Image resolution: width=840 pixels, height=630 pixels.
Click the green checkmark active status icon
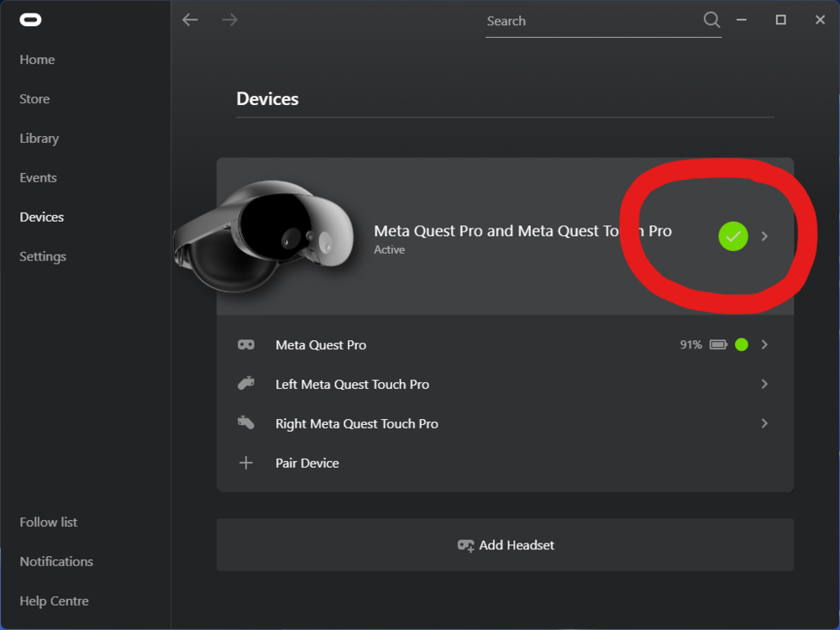[732, 236]
